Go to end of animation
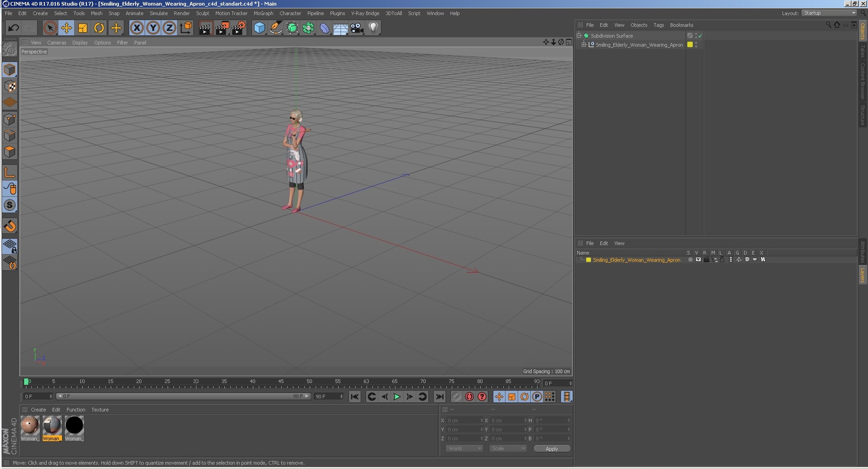 (439, 397)
